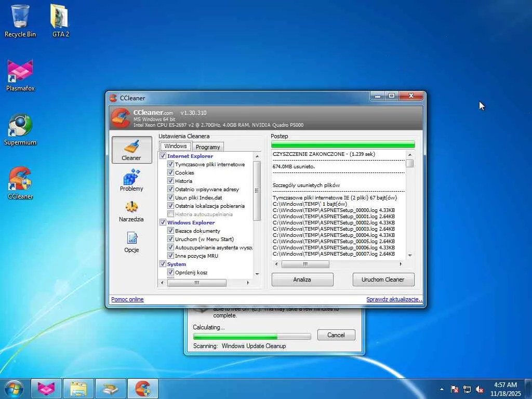Click the Action Center flag tray icon
Screen dimensions: 532x399
pos(454,389)
